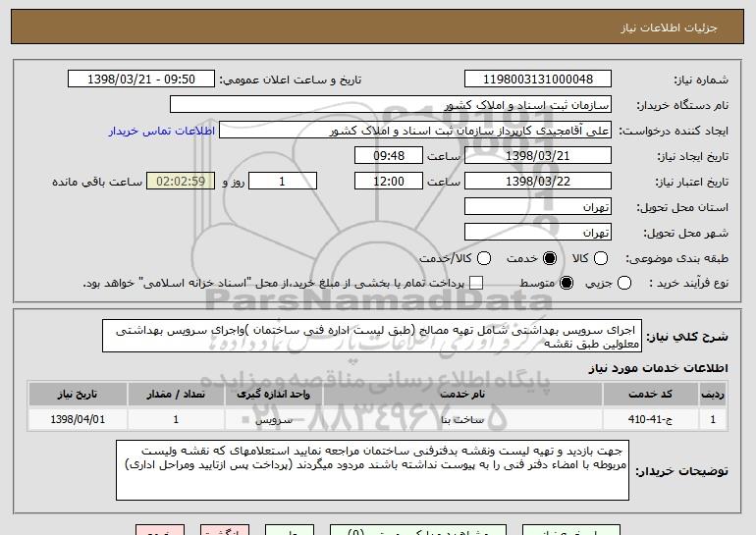Click the شماره نیاز field 1198003131000048
This screenshot has width=756, height=535.
538,80
